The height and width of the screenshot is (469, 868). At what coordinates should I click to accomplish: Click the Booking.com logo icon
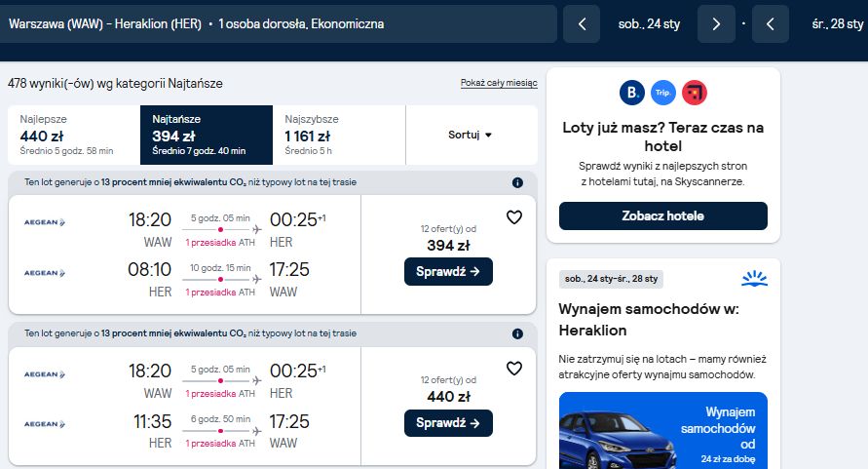click(x=631, y=93)
